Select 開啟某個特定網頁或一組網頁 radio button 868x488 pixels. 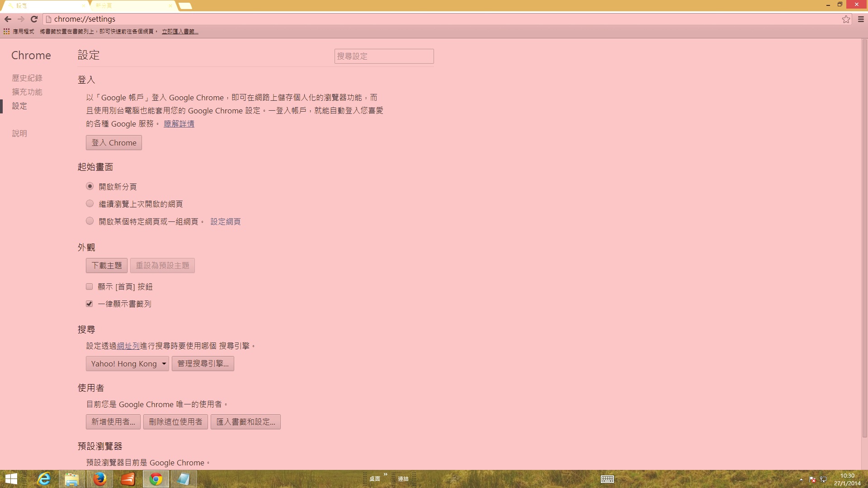(90, 221)
